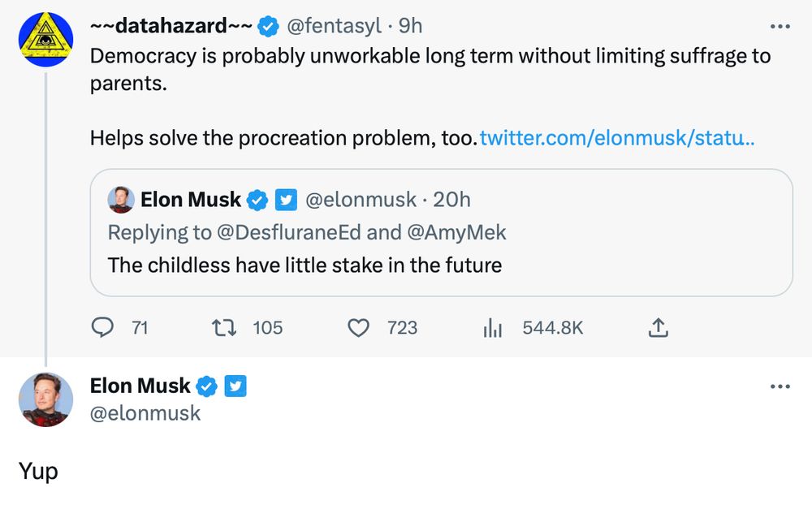Click datahazard blue verified badge
The image size is (812, 505).
[268, 26]
